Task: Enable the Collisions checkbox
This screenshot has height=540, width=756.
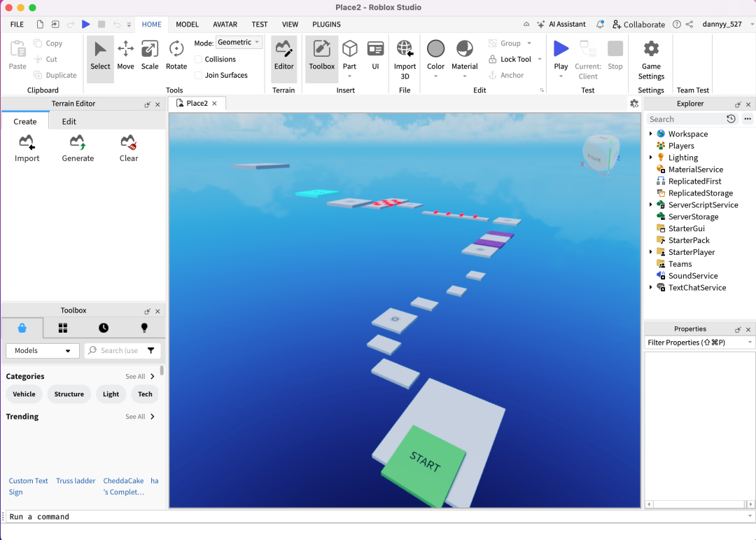Action: pyautogui.click(x=198, y=59)
